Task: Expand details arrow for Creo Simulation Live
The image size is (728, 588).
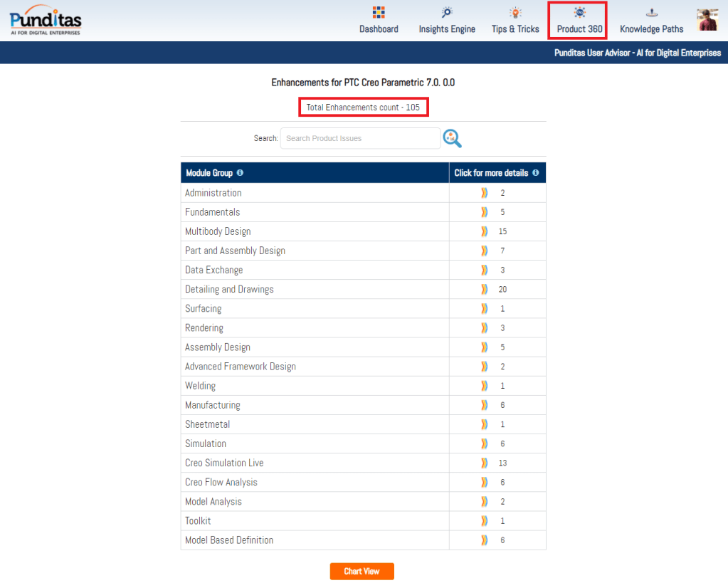Action: click(485, 463)
